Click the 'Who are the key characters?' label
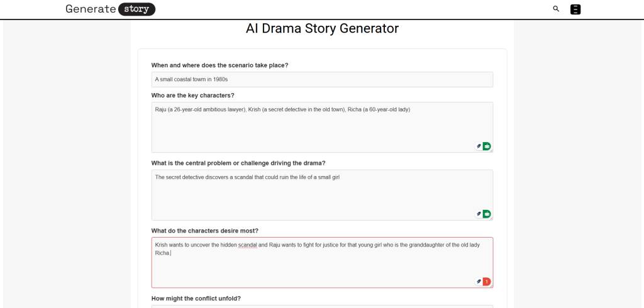Viewport: 644px width, 308px height. coord(192,95)
